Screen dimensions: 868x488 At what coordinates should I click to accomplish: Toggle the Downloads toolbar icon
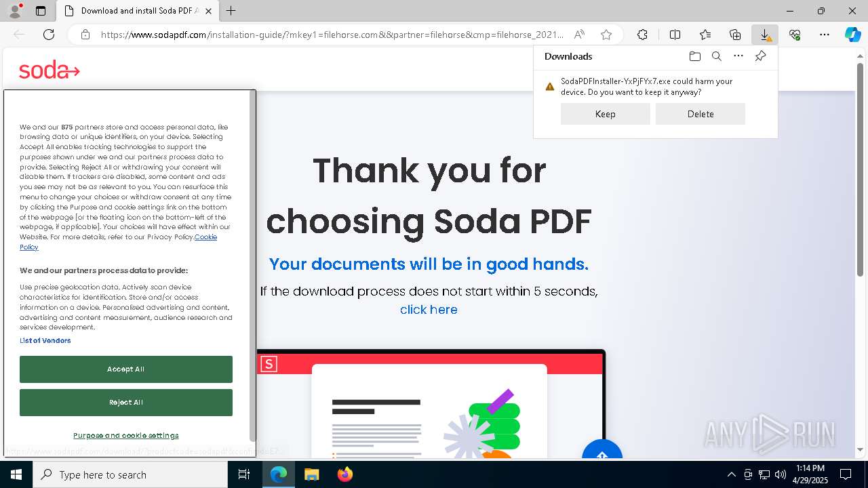pos(765,35)
